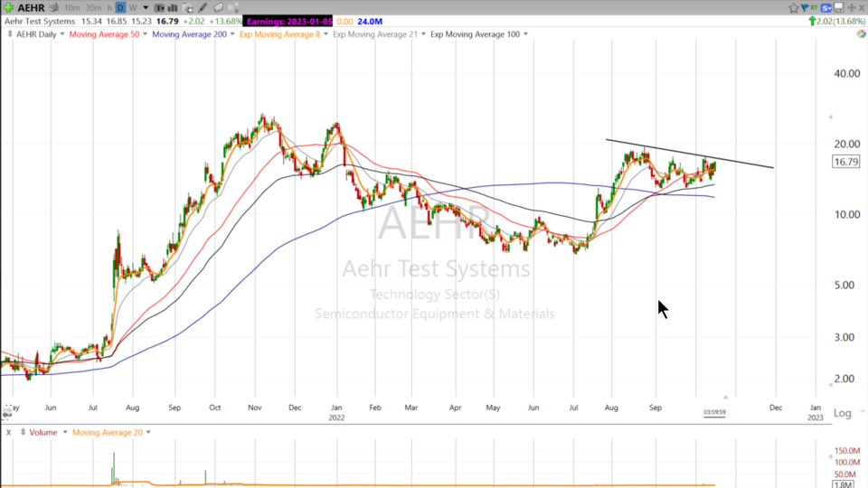Click the up-arrow 2.02(13.68%) change label
The image size is (868, 488).
coord(836,21)
